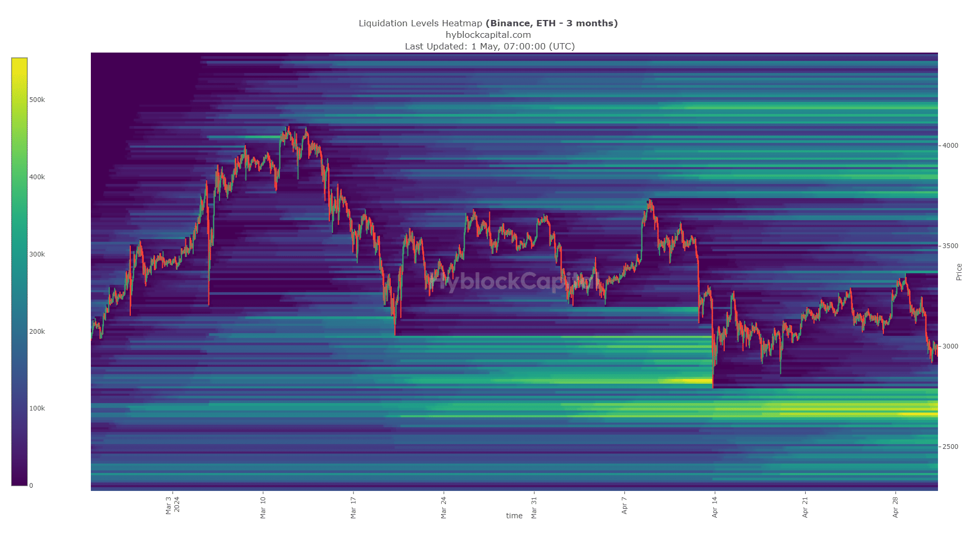Click the viridis color scale bar
Image resolution: width=980 pixels, height=533 pixels.
point(19,272)
